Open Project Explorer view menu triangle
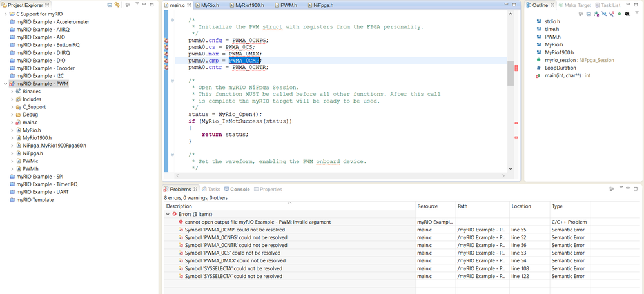Screen dimensions: 644x294 [137, 4]
